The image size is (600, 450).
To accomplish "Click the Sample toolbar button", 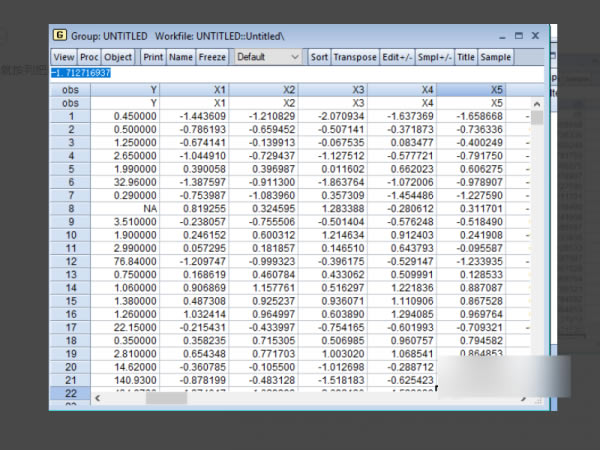I will point(496,57).
